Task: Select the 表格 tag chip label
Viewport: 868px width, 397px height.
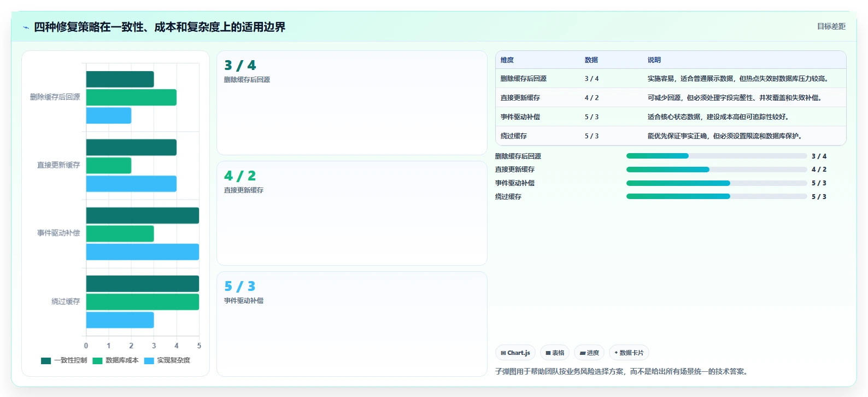Action: tap(558, 353)
